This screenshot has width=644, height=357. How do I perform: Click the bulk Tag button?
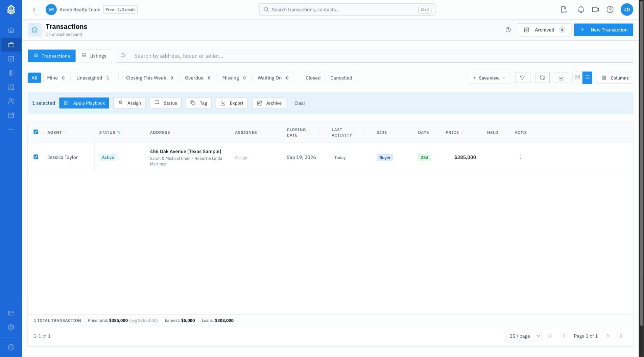(198, 103)
